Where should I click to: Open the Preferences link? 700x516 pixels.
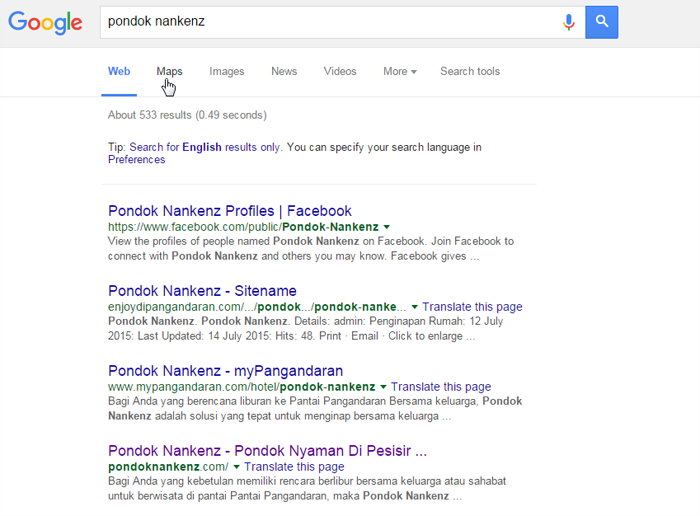pos(137,160)
